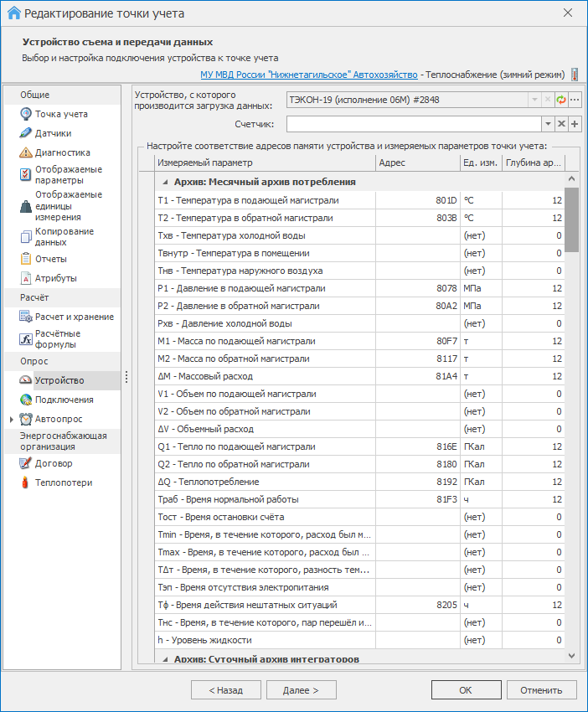
Task: Click the Теплопотери flame icon
Action: (x=25, y=482)
